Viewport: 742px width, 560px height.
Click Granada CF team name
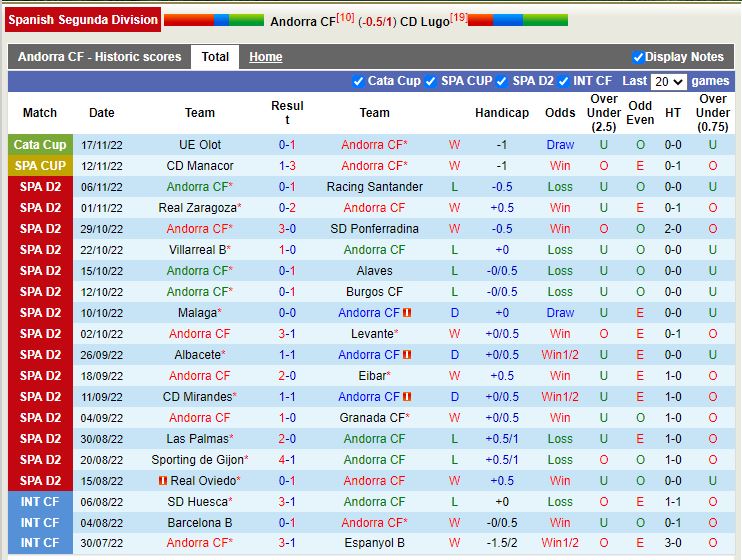372,418
